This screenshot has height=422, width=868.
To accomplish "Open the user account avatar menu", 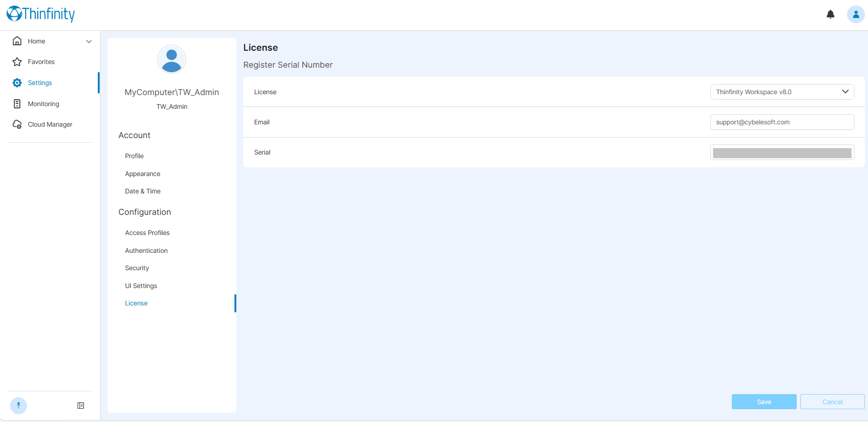I will coord(856,15).
